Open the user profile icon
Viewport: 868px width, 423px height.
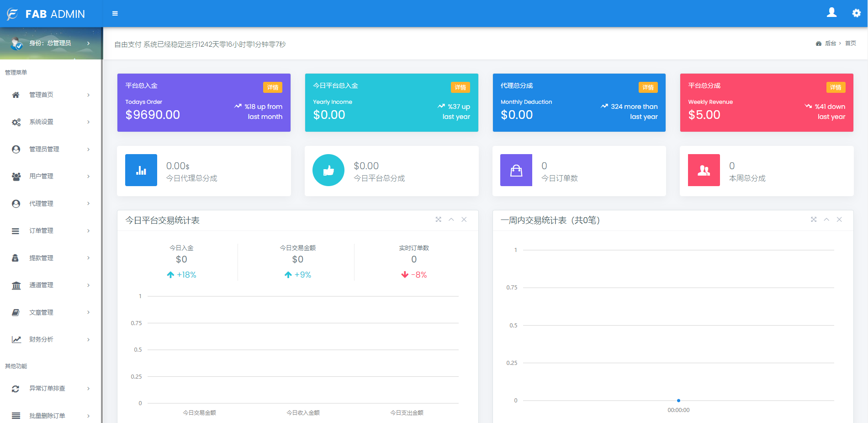pyautogui.click(x=831, y=13)
